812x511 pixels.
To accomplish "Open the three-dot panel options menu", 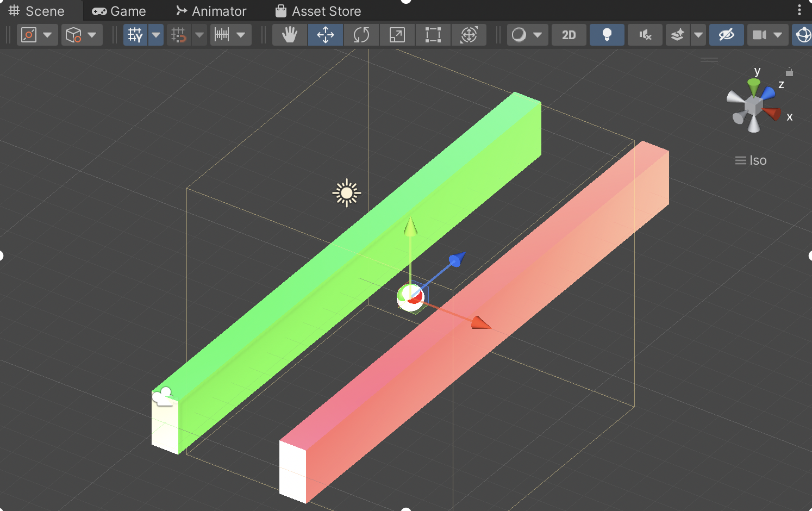I will click(799, 10).
